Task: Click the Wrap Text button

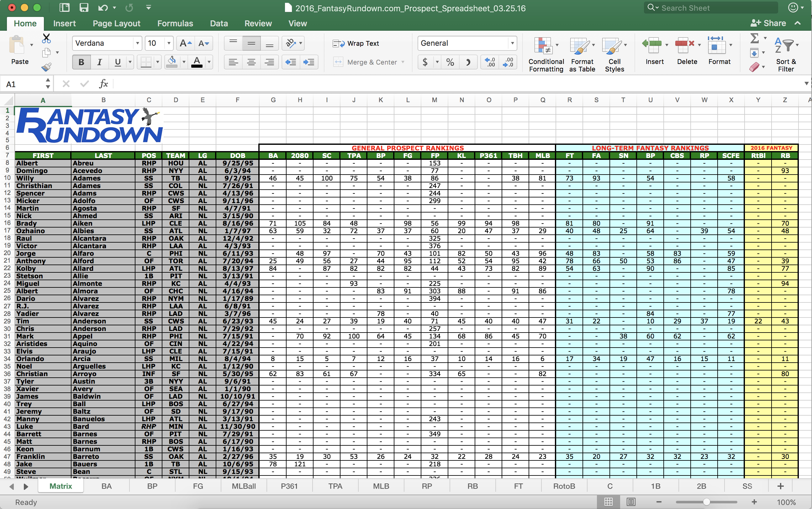Action: tap(356, 44)
